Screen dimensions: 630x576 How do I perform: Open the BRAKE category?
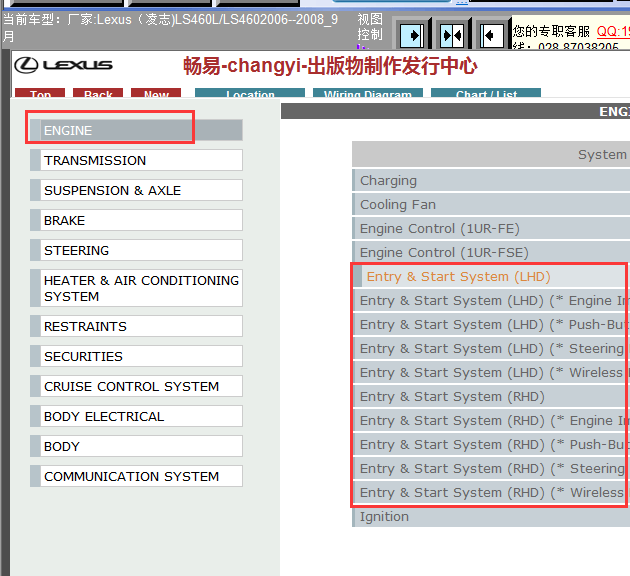pos(136,220)
